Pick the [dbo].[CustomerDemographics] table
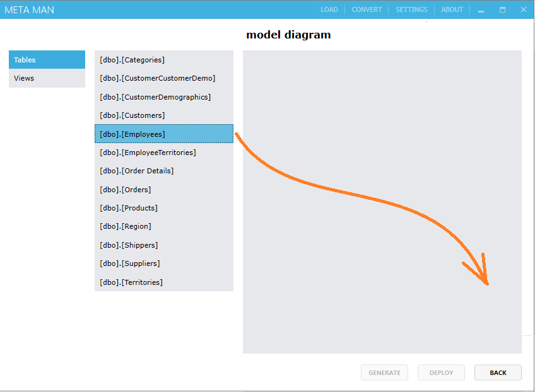The image size is (535, 392). (164, 97)
